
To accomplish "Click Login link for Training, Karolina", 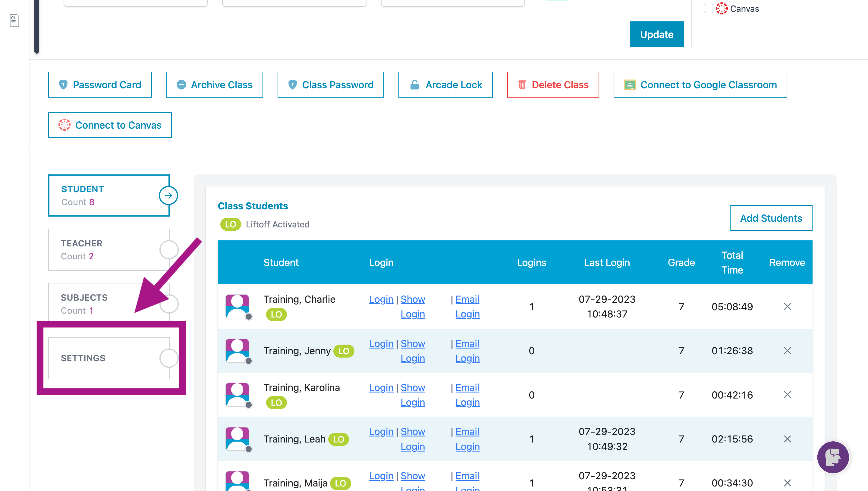I will (381, 388).
